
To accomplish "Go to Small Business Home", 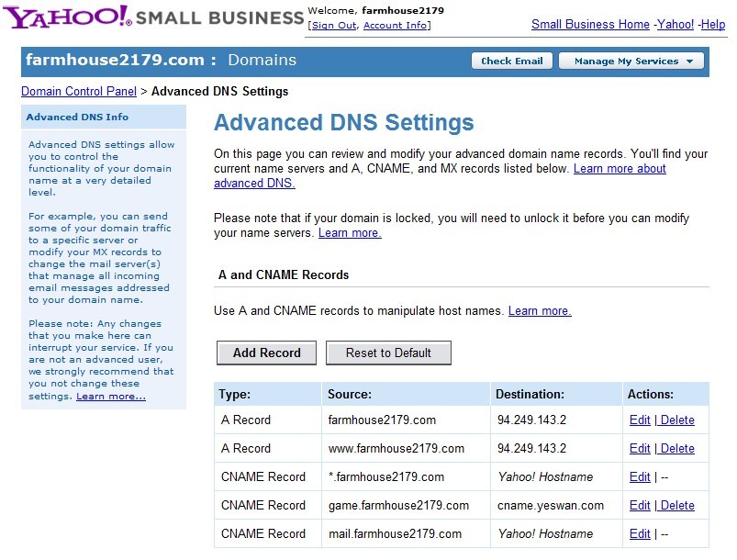I will tap(590, 25).
